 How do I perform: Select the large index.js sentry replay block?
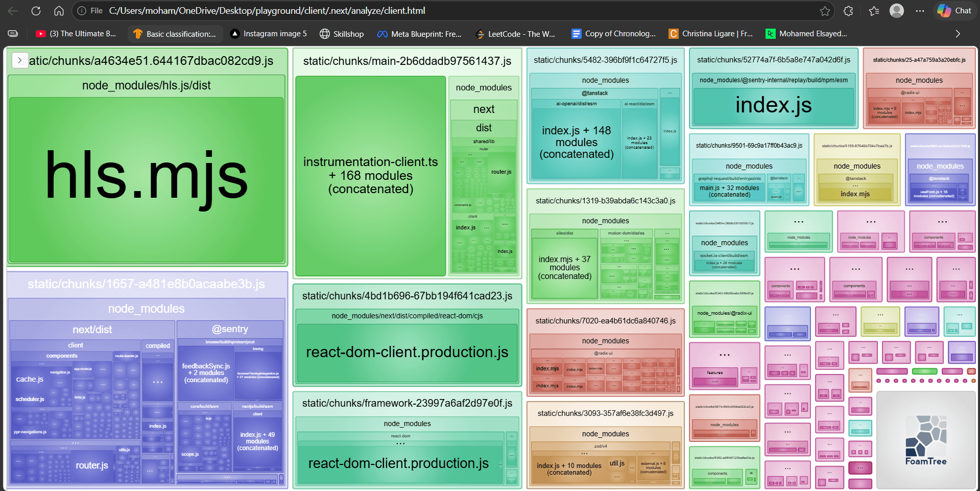(x=774, y=106)
